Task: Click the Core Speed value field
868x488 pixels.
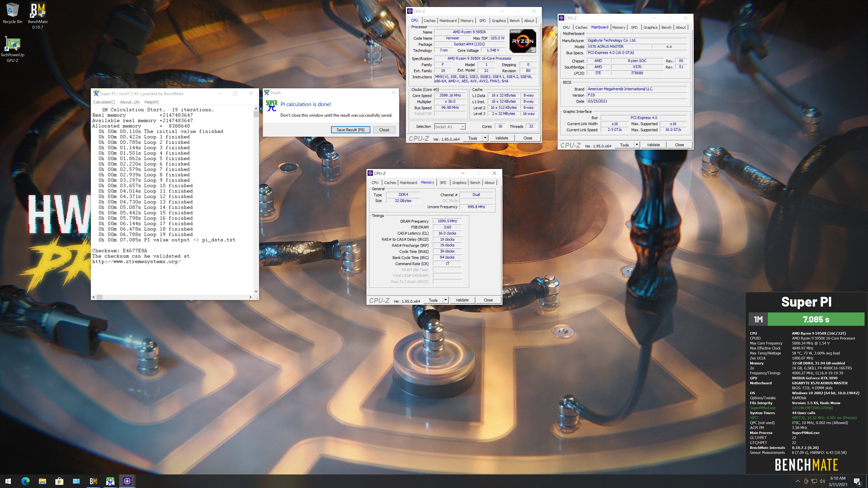Action: (x=450, y=95)
